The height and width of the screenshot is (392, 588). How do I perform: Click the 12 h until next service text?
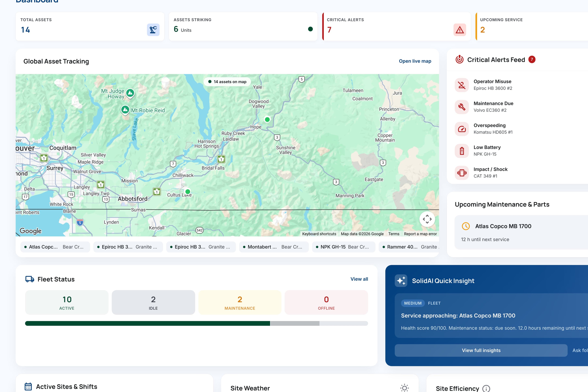tap(485, 239)
